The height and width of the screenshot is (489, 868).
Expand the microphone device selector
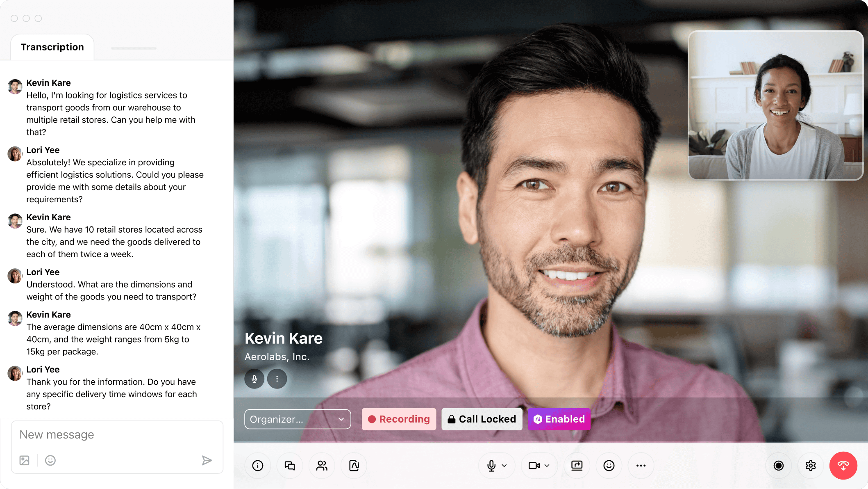(x=505, y=466)
